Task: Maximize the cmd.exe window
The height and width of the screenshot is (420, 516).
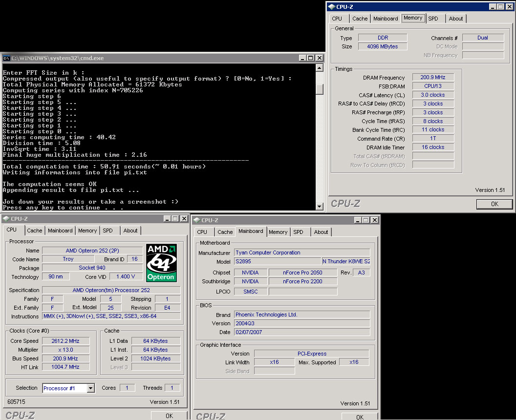Action: [x=310, y=58]
